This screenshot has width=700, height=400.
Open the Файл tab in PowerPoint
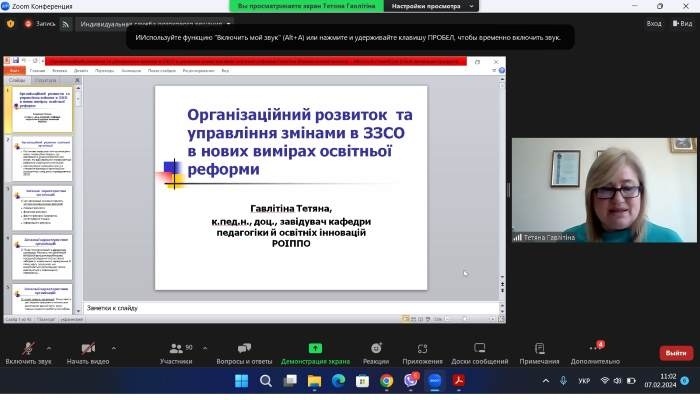click(14, 71)
